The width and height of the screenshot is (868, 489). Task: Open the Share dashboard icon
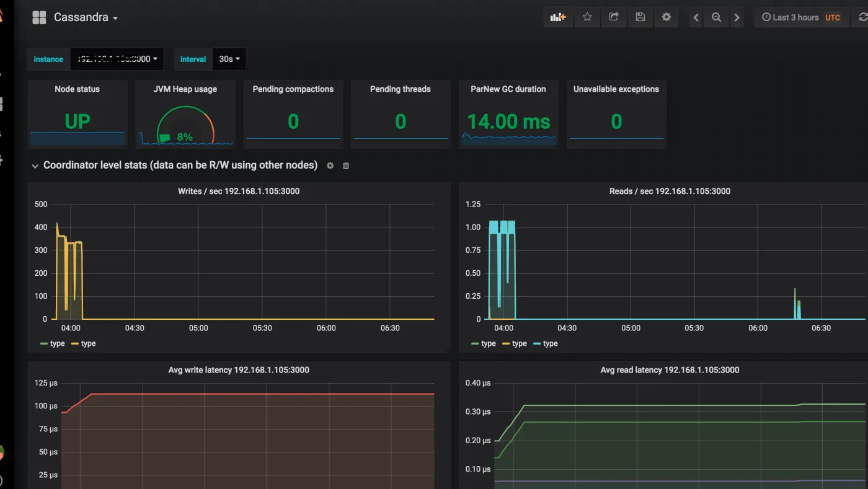(x=614, y=17)
